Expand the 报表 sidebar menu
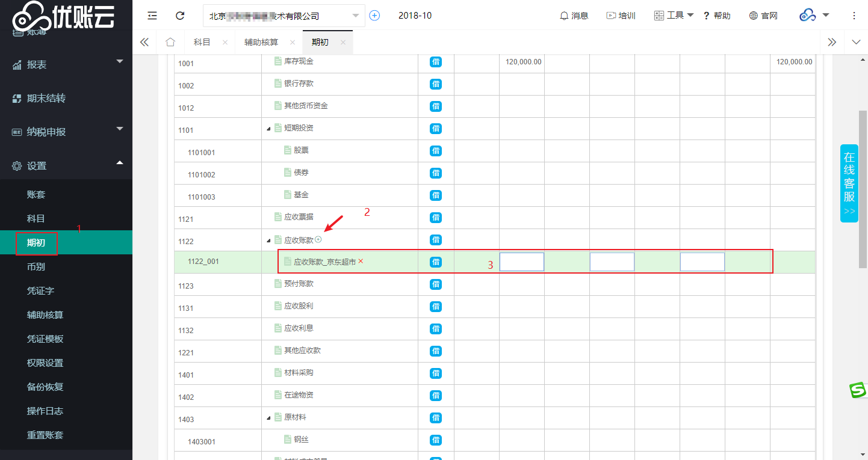The width and height of the screenshot is (868, 460). (66, 64)
